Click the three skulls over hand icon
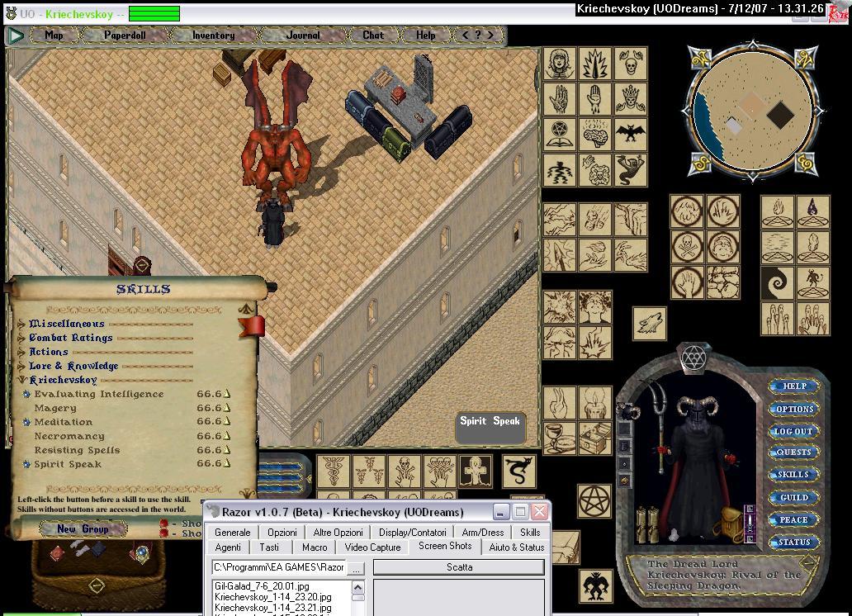852x616 pixels. [439, 471]
